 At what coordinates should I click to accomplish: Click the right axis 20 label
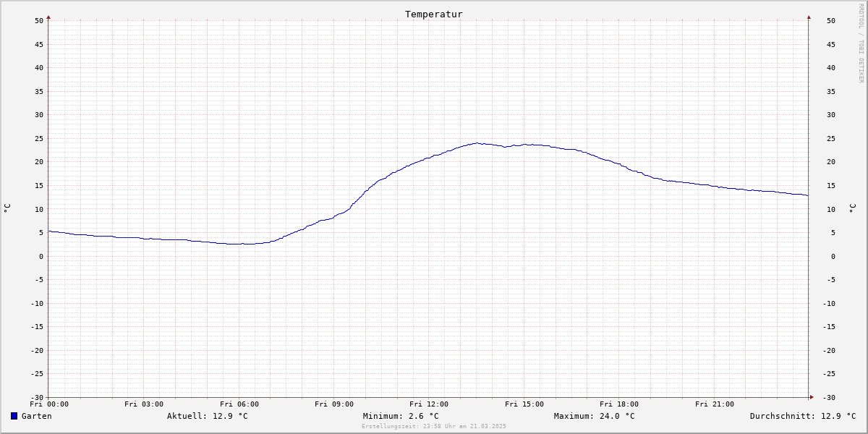tap(831, 162)
